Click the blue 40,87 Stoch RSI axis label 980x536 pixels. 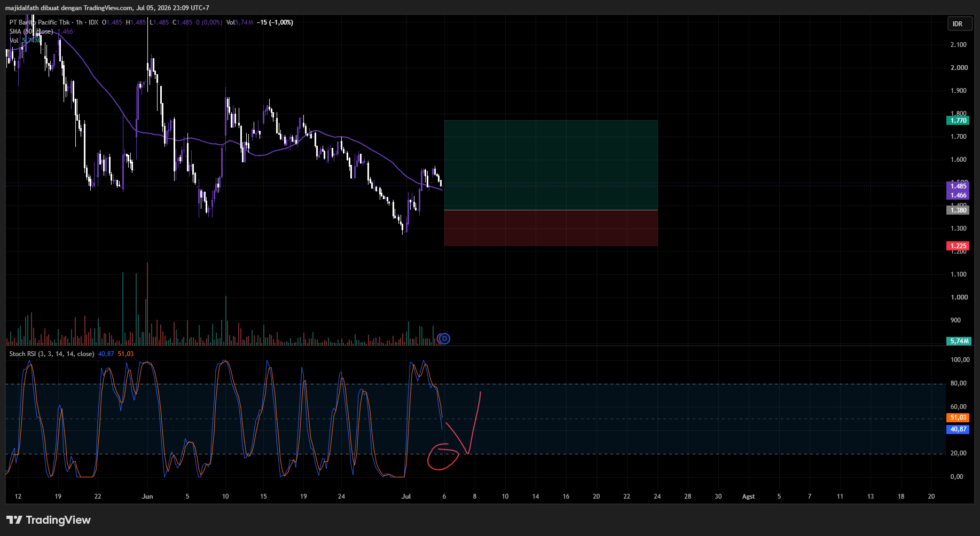[x=958, y=429]
